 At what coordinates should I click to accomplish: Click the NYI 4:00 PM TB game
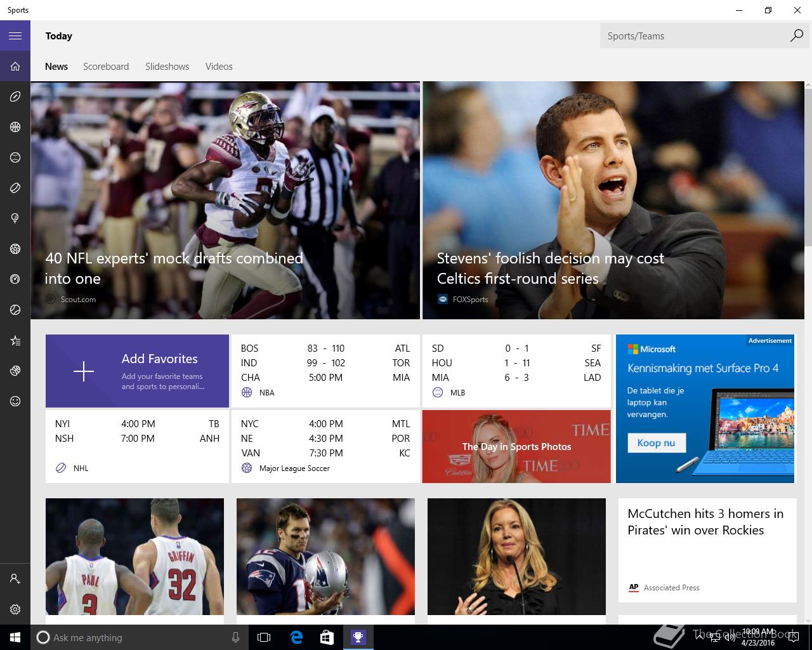click(137, 423)
